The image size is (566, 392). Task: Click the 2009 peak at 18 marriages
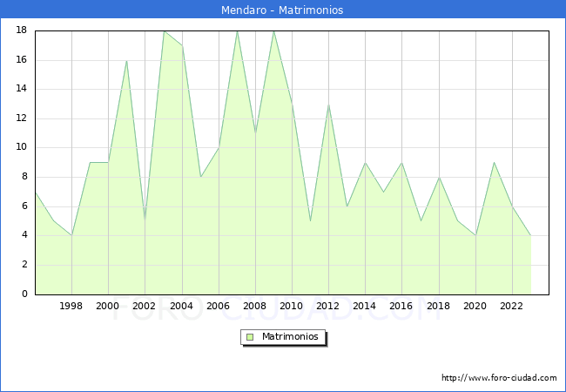point(273,31)
